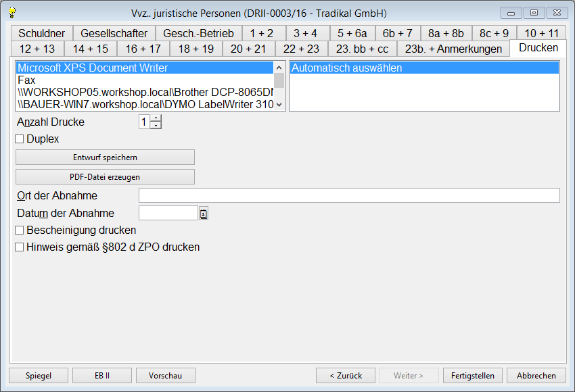Decrease Anzahl Drucke with down arrow
This screenshot has height=392, width=575.
(x=156, y=125)
